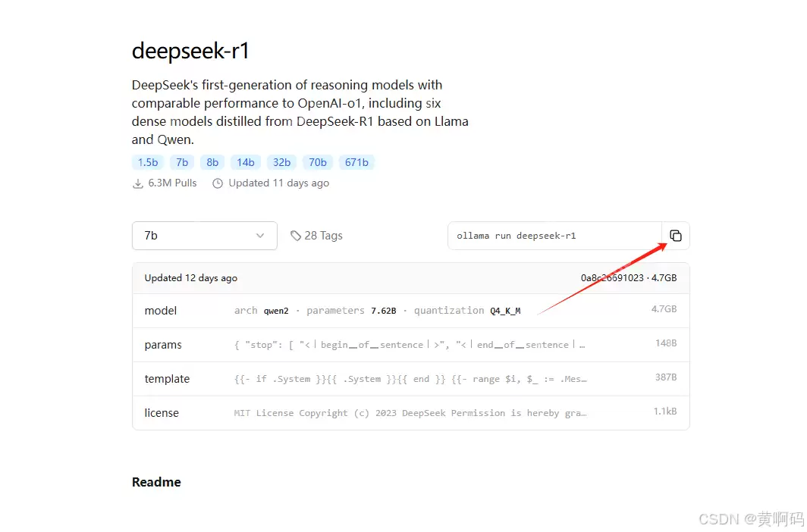
Task: Click the downloads icon next to 6.3M Pulls
Action: point(138,183)
